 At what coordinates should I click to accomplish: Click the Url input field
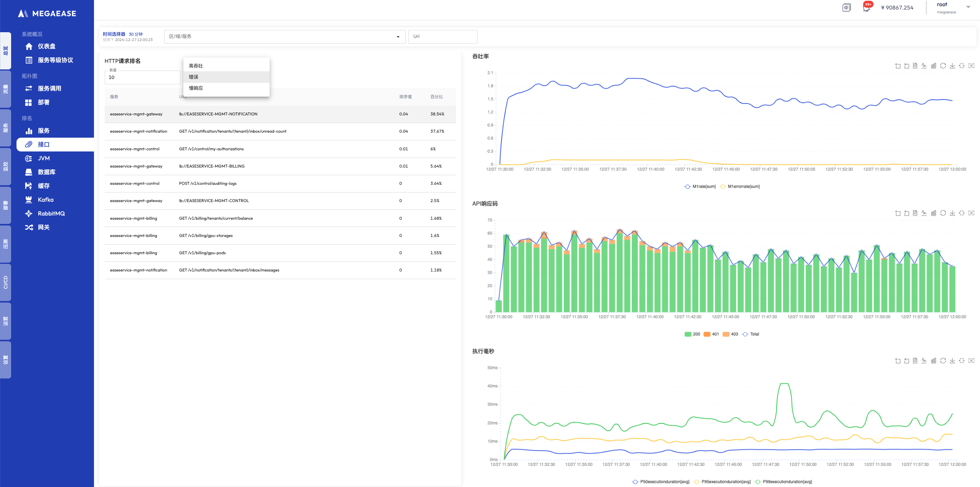[x=443, y=37]
